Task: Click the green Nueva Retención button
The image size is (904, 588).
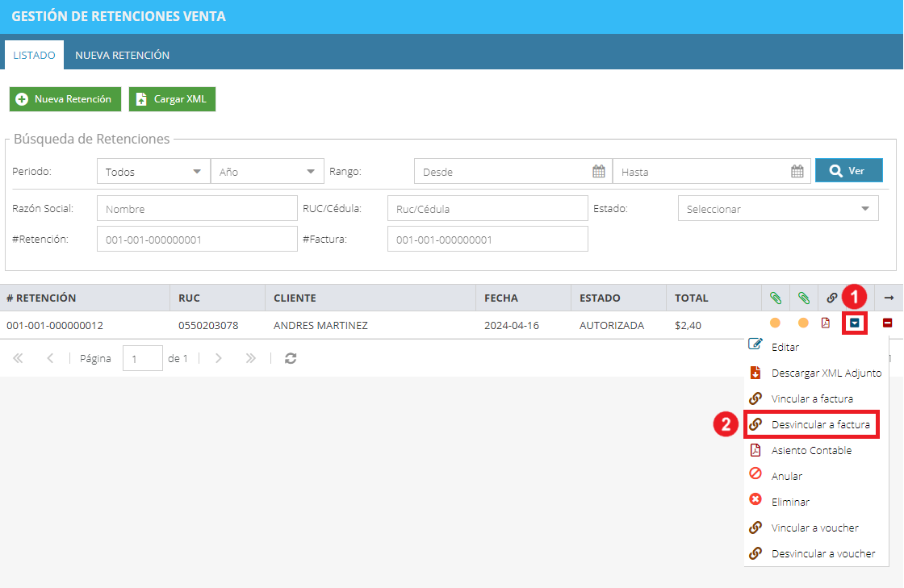Action: 65,99
